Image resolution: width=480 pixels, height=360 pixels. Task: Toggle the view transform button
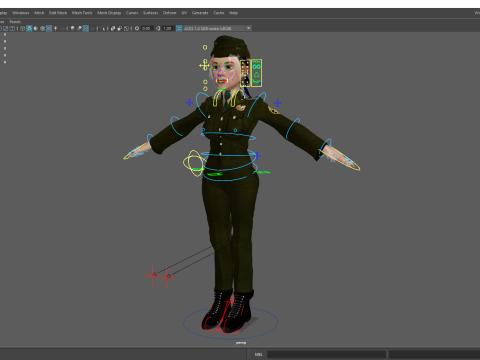click(179, 28)
